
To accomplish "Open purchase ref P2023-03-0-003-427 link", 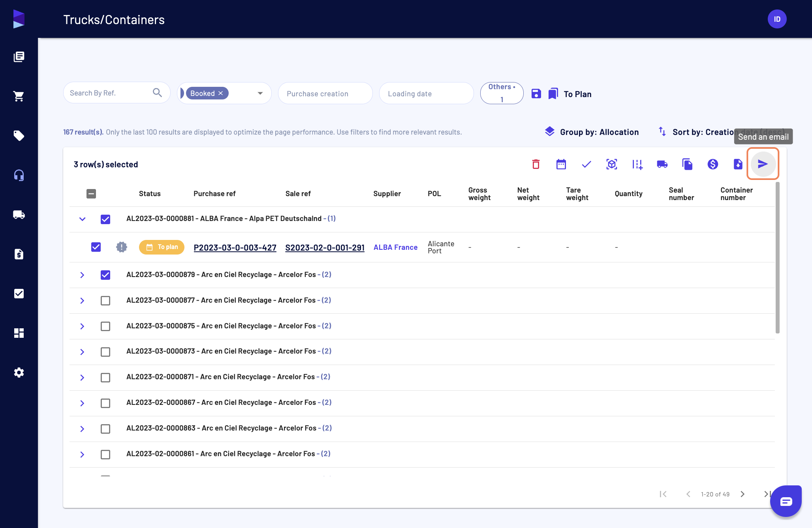I will coord(235,247).
